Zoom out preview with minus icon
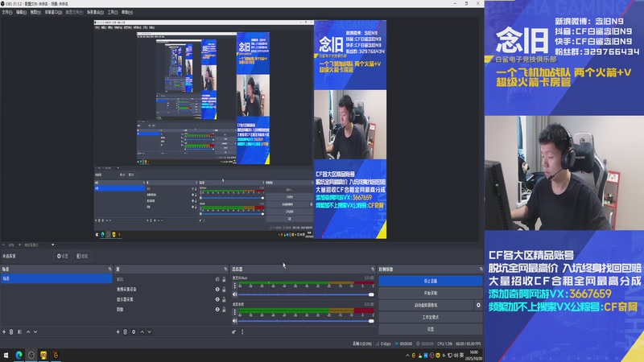The height and width of the screenshot is (362, 644). click(x=4, y=245)
